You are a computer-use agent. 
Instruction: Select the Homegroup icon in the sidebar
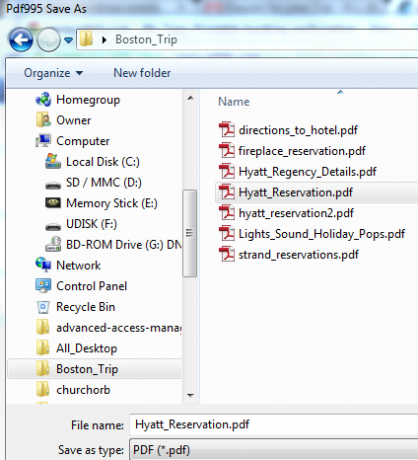click(x=43, y=99)
